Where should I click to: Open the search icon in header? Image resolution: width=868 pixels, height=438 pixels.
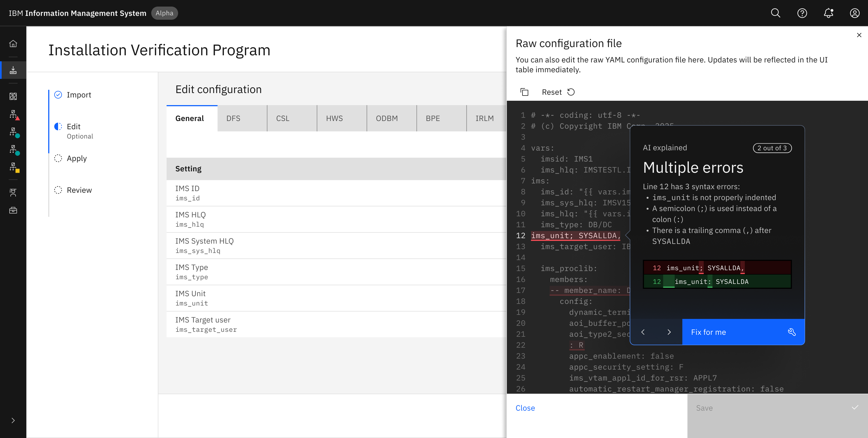[775, 13]
